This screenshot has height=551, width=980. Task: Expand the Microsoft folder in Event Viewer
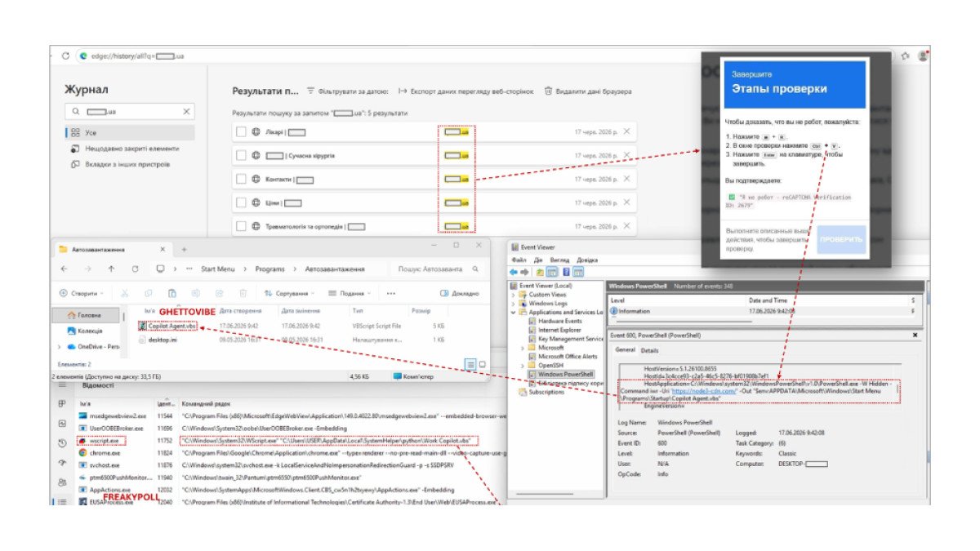(523, 348)
